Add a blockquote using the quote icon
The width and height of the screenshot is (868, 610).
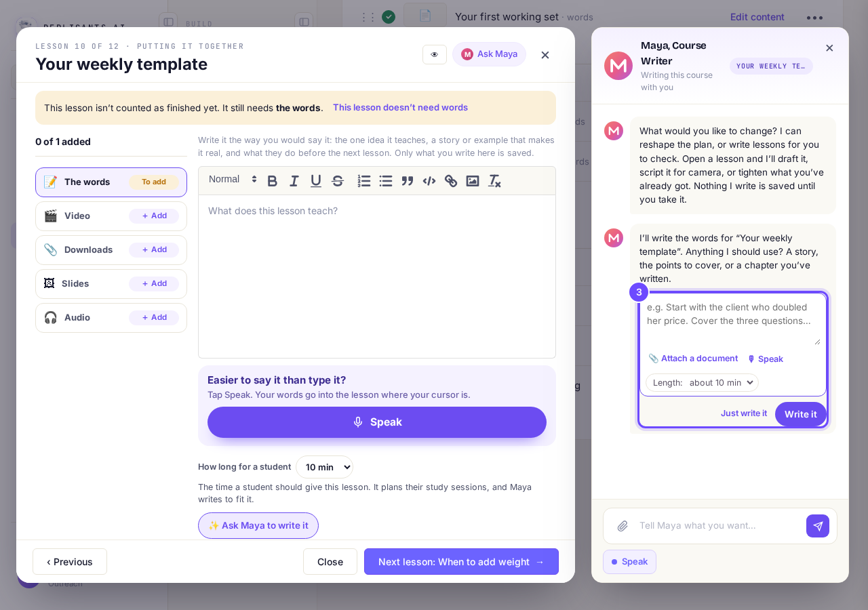(x=408, y=181)
